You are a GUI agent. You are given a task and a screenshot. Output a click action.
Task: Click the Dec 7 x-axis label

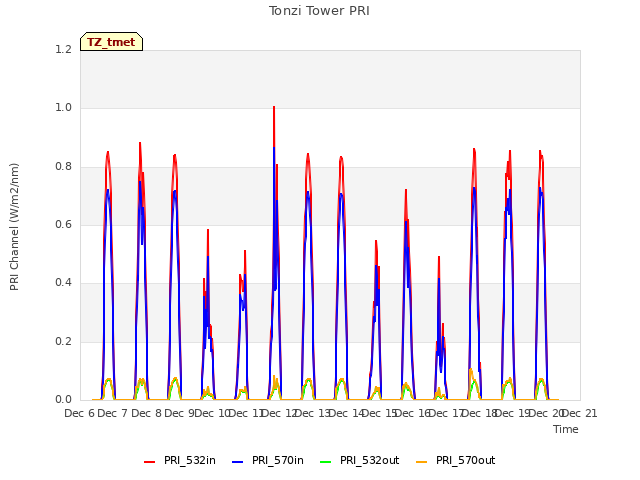coord(112,413)
